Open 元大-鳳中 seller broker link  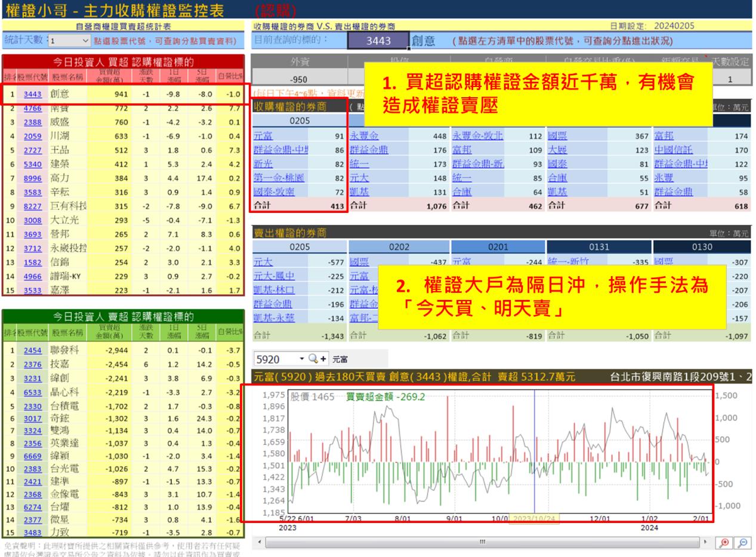pos(274,275)
